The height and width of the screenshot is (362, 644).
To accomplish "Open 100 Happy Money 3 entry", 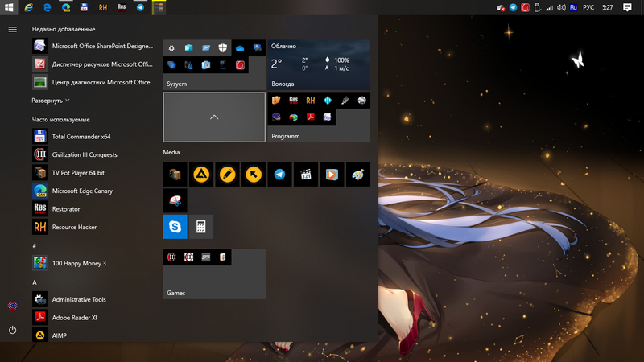I will [93, 263].
